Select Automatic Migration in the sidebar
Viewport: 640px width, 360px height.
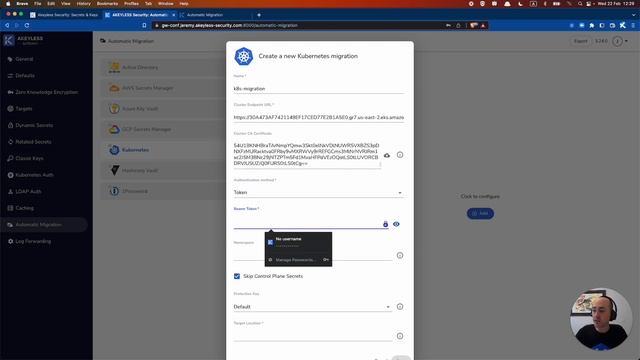44,225
